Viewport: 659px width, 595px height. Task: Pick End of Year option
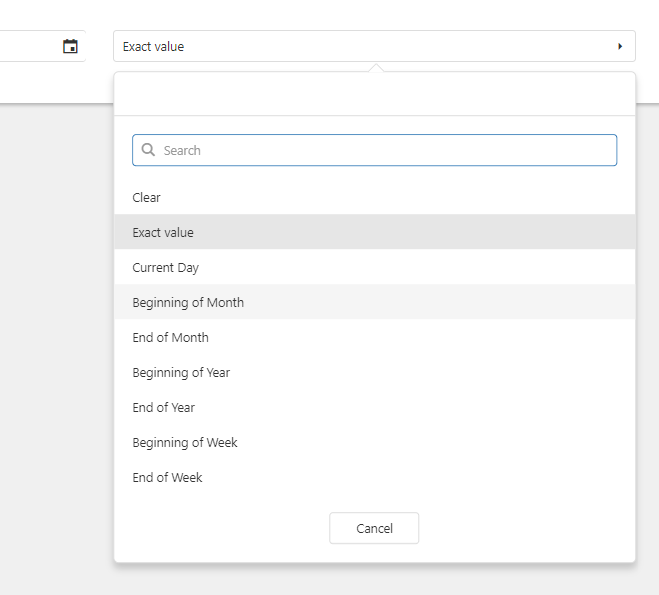374,407
